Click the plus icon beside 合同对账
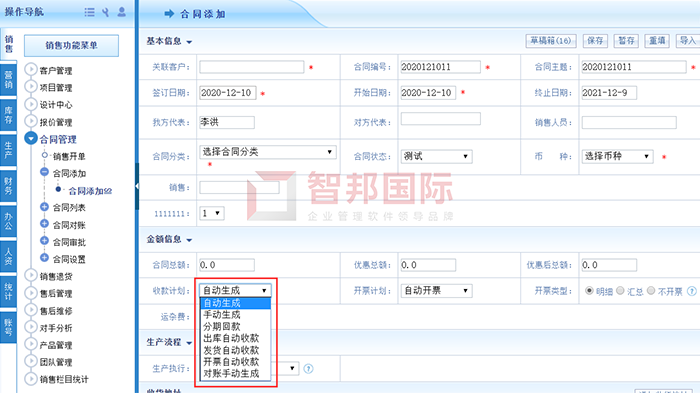Viewport: 700px width, 393px height. pos(44,224)
